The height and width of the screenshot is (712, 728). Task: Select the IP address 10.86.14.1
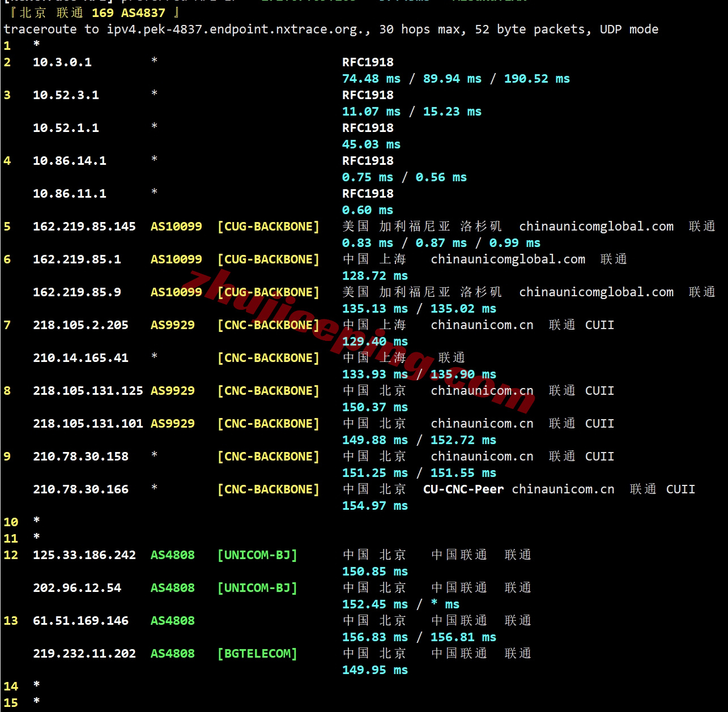click(70, 161)
